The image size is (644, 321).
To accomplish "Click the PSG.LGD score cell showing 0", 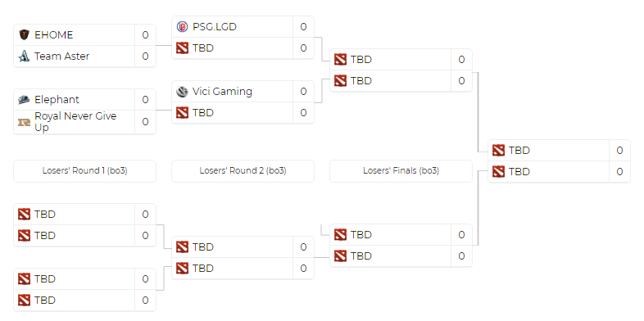I will (x=303, y=27).
